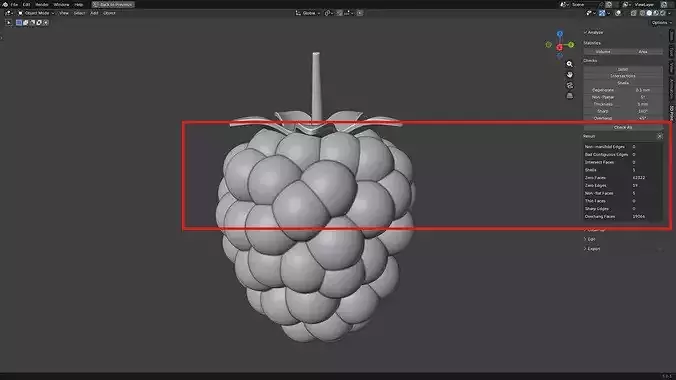676x380 pixels.
Task: Choose the Set New Selection mode icon
Action: click(19, 22)
